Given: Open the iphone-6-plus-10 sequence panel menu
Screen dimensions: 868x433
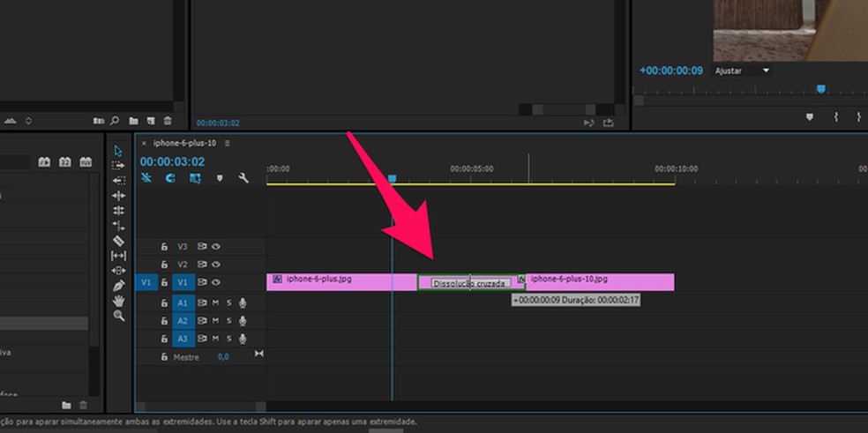Looking at the screenshot, I should pos(227,143).
